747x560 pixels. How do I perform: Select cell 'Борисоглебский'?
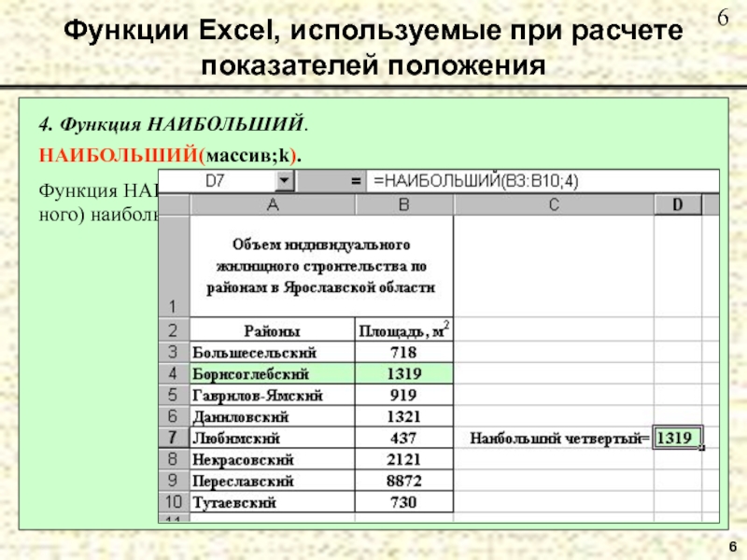tap(273, 374)
